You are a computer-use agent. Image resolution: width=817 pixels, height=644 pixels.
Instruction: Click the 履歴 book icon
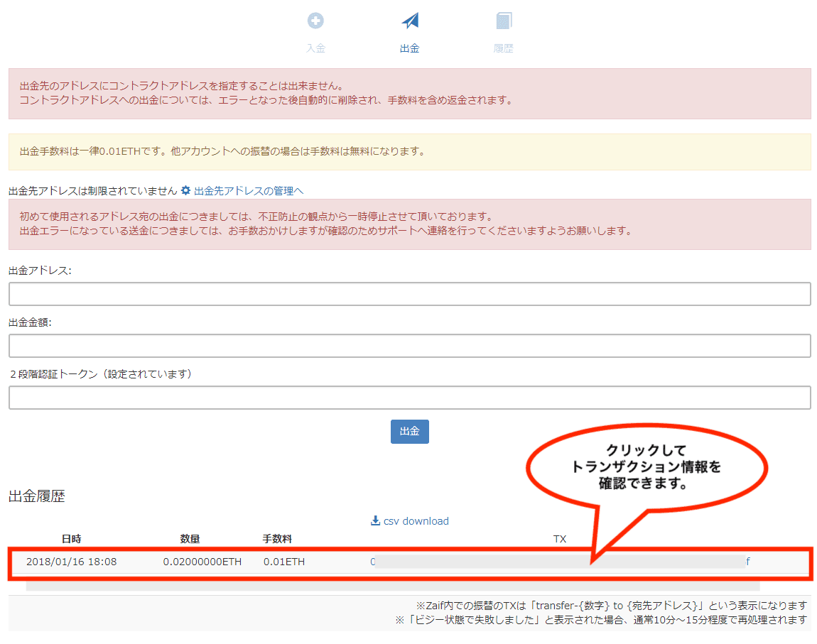(x=504, y=21)
